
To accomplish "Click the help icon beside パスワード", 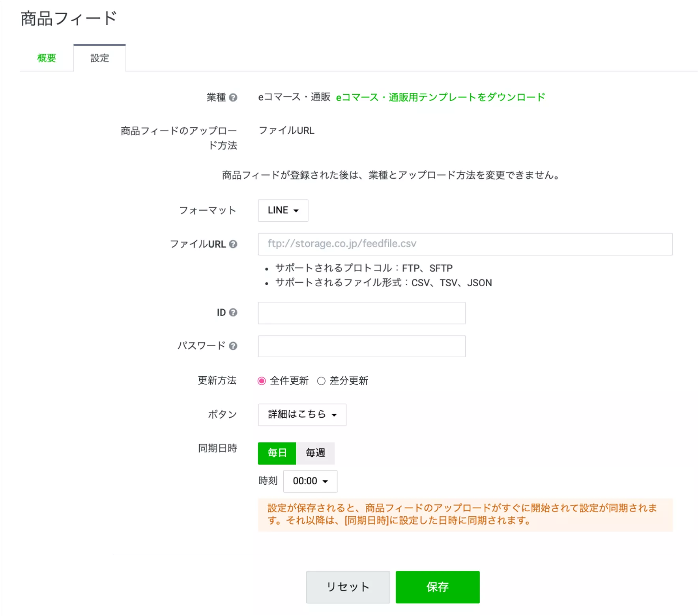I will click(x=233, y=346).
